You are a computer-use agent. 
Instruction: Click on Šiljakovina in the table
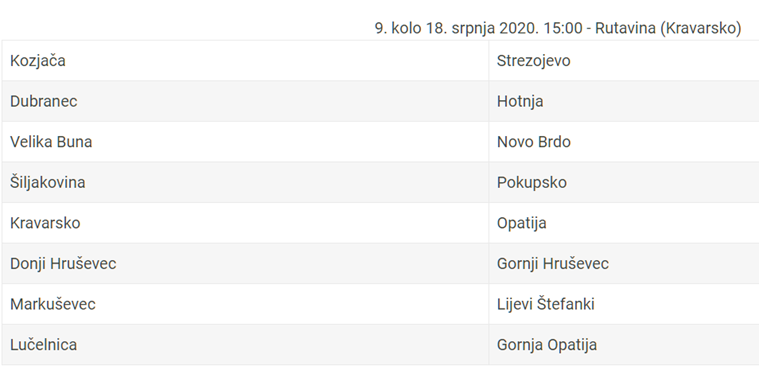tap(48, 183)
